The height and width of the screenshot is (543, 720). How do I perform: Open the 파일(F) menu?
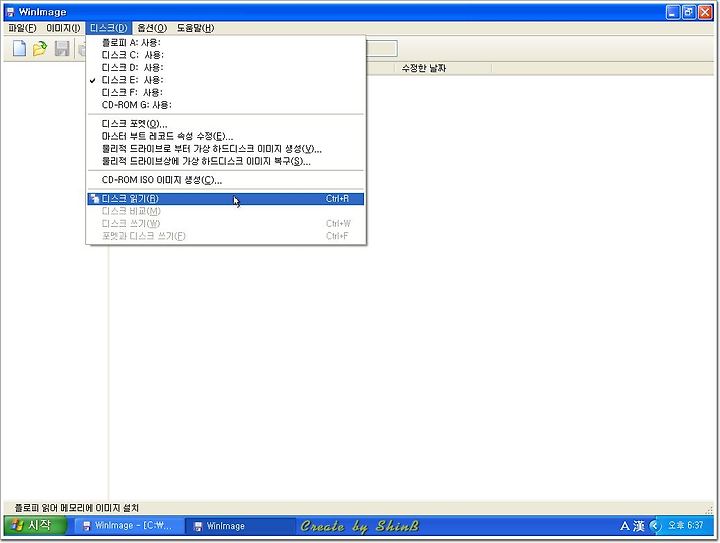[x=22, y=28]
